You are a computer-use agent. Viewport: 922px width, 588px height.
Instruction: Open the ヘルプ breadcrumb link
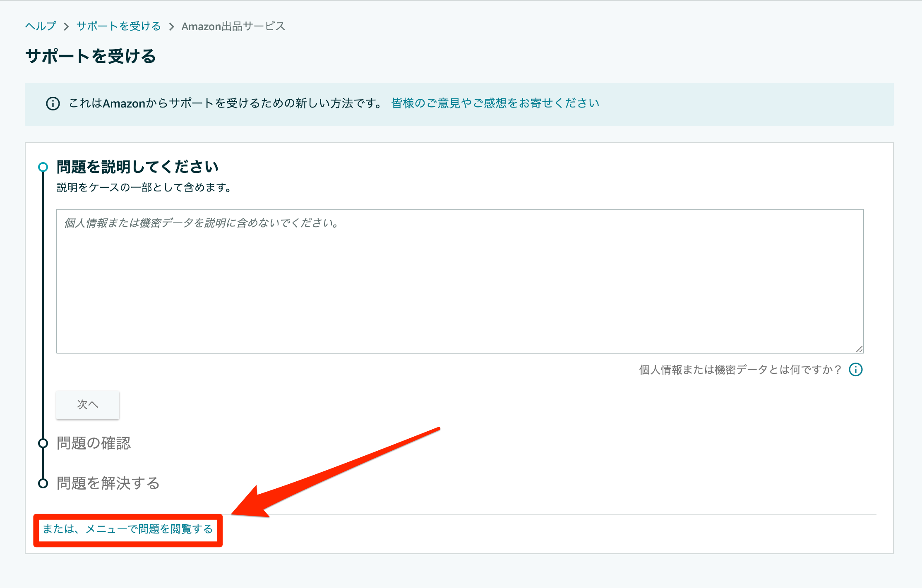coord(41,26)
